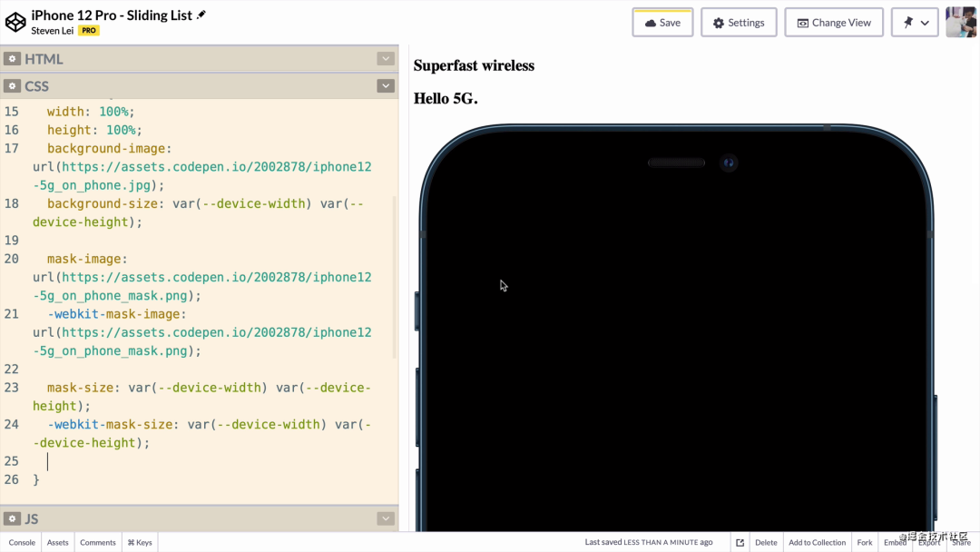This screenshot has height=552, width=980.
Task: Click the Steven Lei author link
Action: tap(53, 31)
